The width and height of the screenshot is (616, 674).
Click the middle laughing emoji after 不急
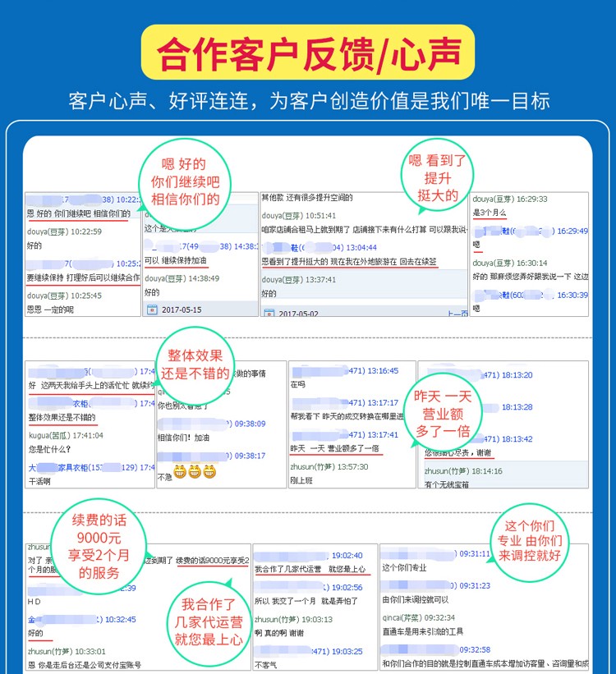[x=195, y=471]
